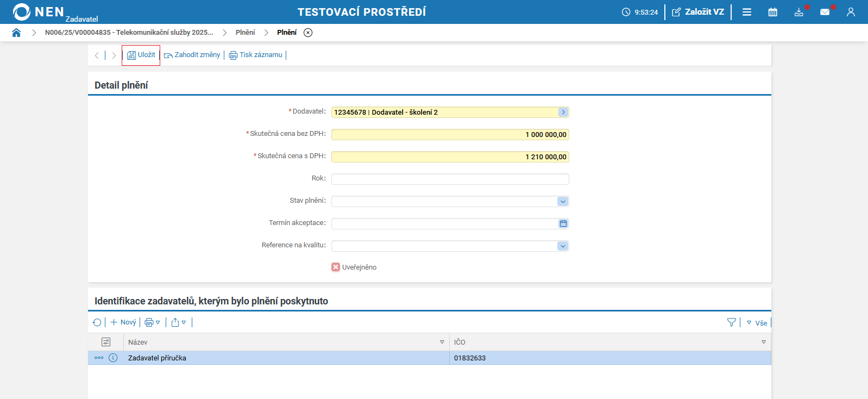Open Termín akceptace date picker
The image size is (868, 399).
563,224
